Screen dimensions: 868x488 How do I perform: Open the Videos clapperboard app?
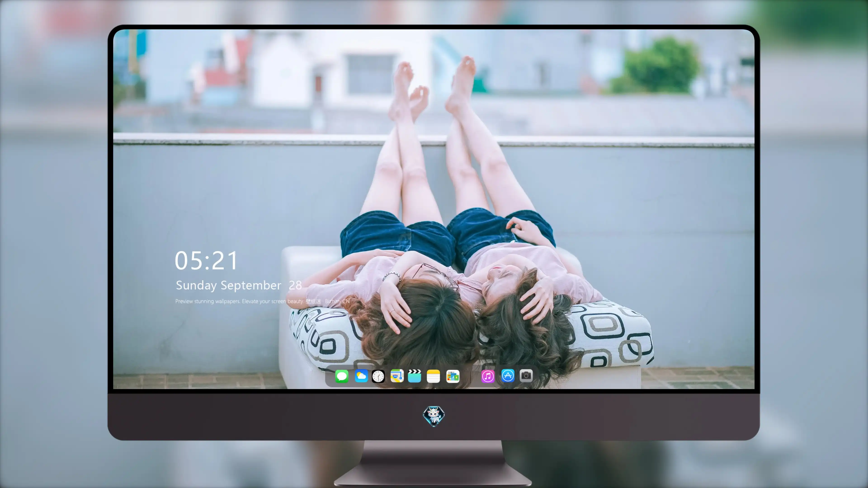click(x=415, y=376)
